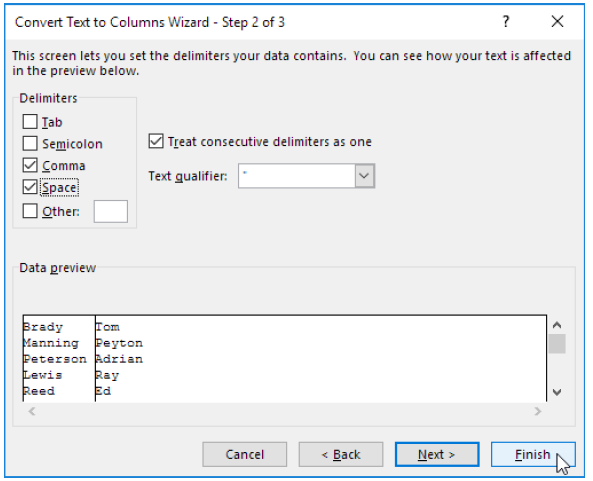The height and width of the screenshot is (481, 593).
Task: Uncheck the Comma delimiter
Action: (30, 165)
